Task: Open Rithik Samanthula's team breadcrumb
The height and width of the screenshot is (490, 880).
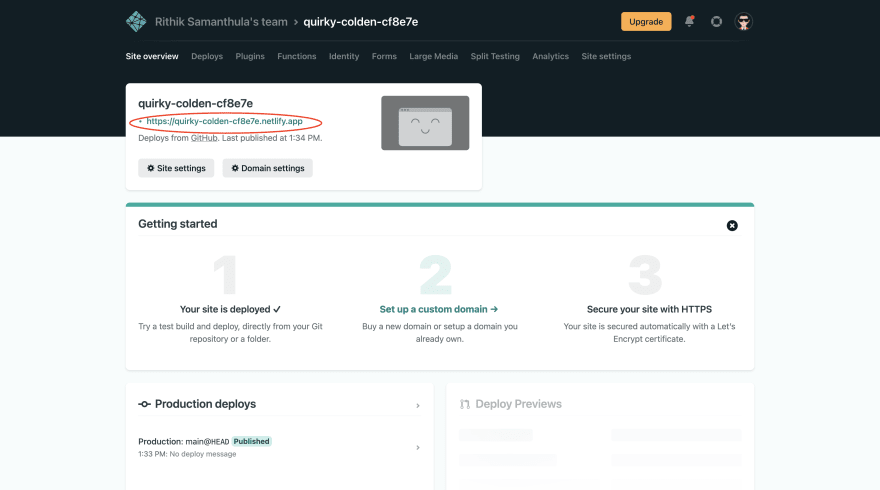Action: 221,22
